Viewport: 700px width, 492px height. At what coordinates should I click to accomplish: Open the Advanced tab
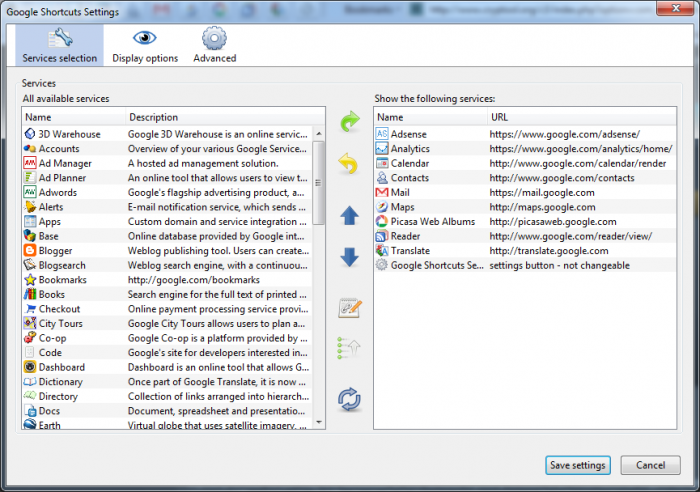coord(215,45)
